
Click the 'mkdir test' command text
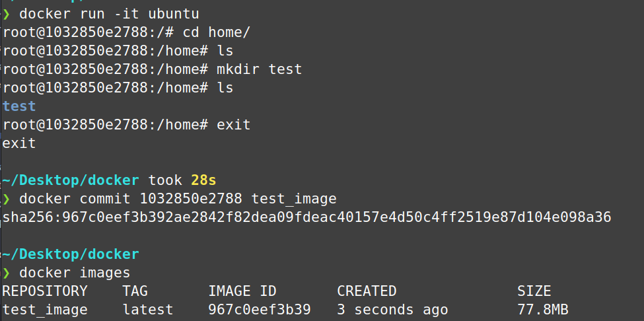(259, 69)
